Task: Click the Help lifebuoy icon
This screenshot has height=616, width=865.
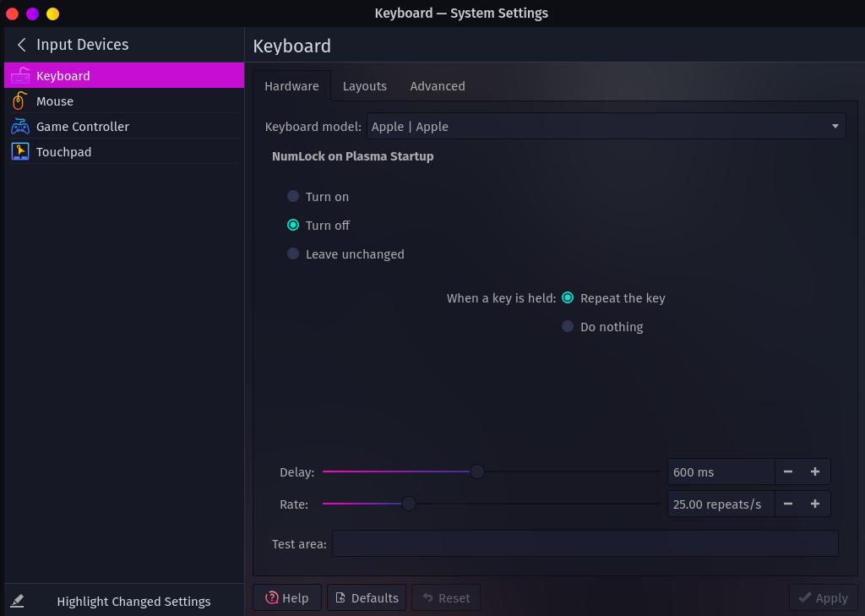Action: pos(271,597)
